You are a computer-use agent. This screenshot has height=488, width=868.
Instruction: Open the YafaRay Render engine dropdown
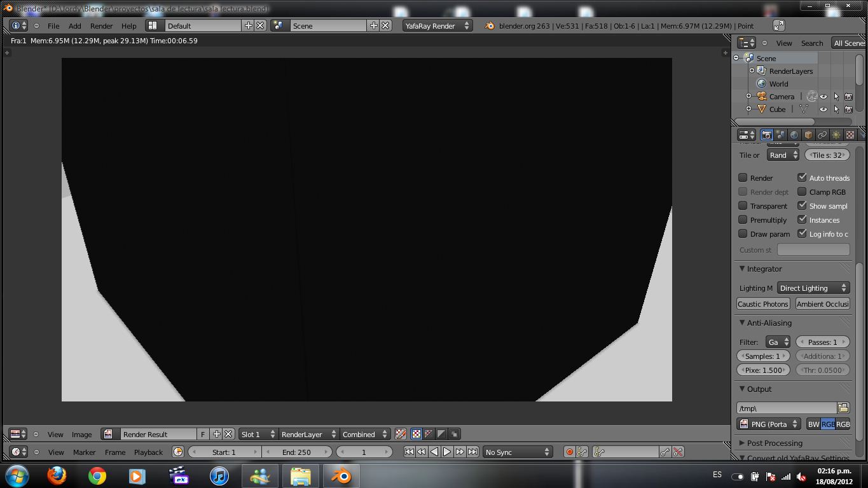pos(437,25)
